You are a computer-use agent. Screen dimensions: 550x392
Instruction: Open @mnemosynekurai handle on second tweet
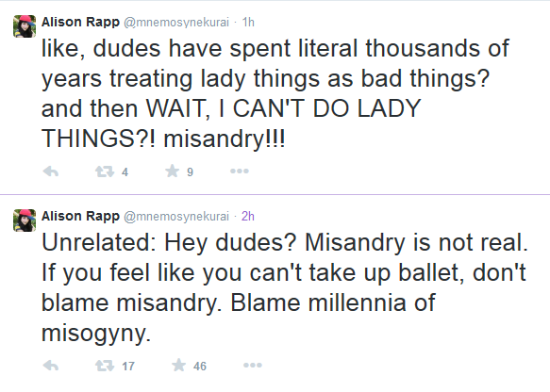coord(176,217)
